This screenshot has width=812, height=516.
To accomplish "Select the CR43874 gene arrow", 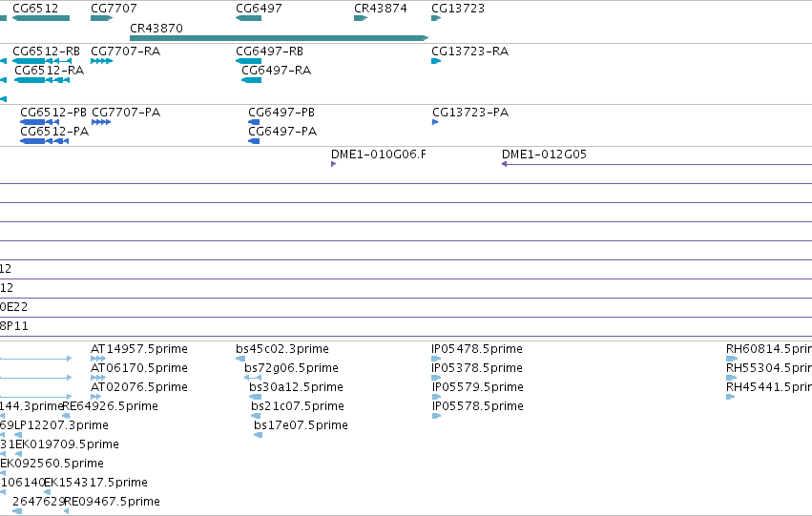I will tap(361, 18).
